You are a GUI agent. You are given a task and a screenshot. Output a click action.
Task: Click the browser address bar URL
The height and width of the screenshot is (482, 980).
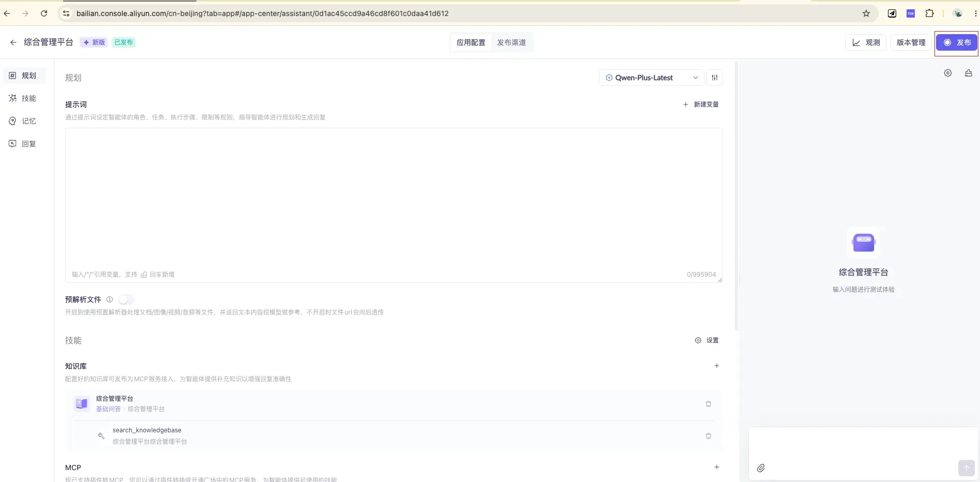pyautogui.click(x=262, y=13)
